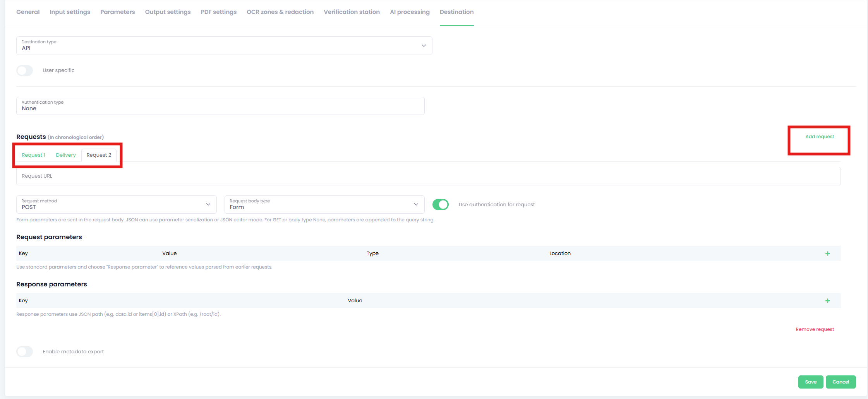Open the Request method dropdown
Screen dimensions: 868x399
pyautogui.click(x=116, y=204)
